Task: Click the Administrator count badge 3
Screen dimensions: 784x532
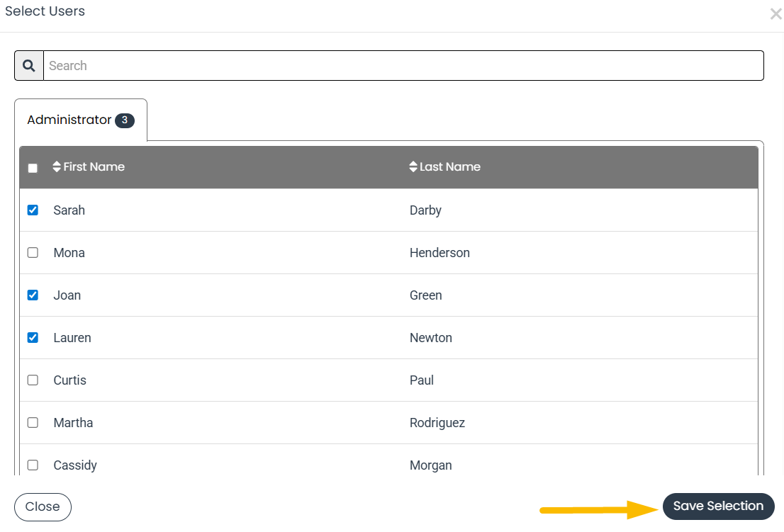Action: click(125, 120)
